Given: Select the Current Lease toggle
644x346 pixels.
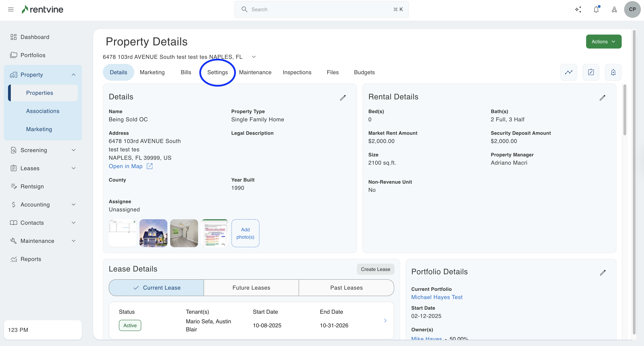Looking at the screenshot, I should pos(157,288).
